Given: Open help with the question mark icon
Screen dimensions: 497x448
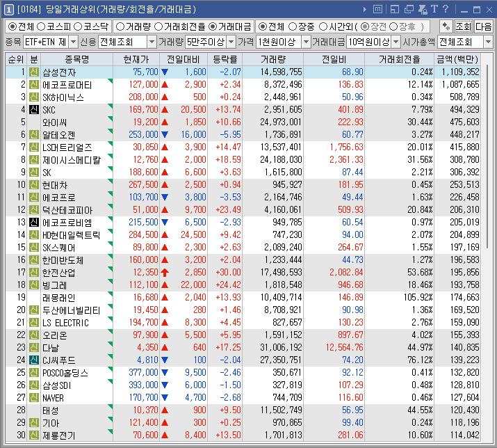Looking at the screenshot, I should (x=446, y=9).
